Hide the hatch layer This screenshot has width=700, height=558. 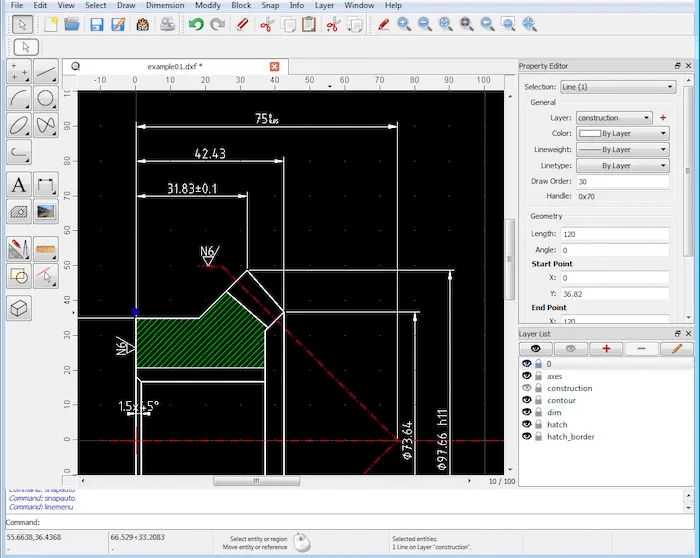point(527,424)
